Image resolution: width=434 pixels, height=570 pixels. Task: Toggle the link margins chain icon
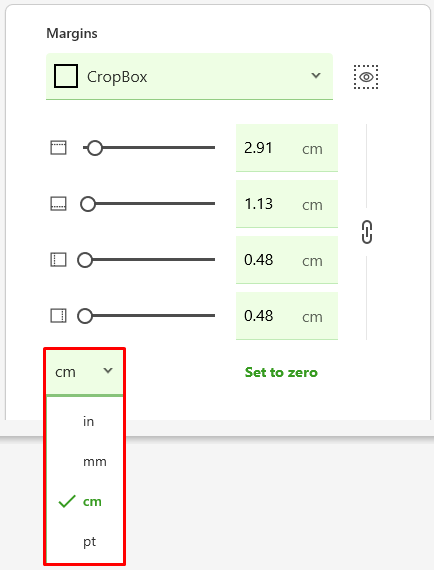367,232
